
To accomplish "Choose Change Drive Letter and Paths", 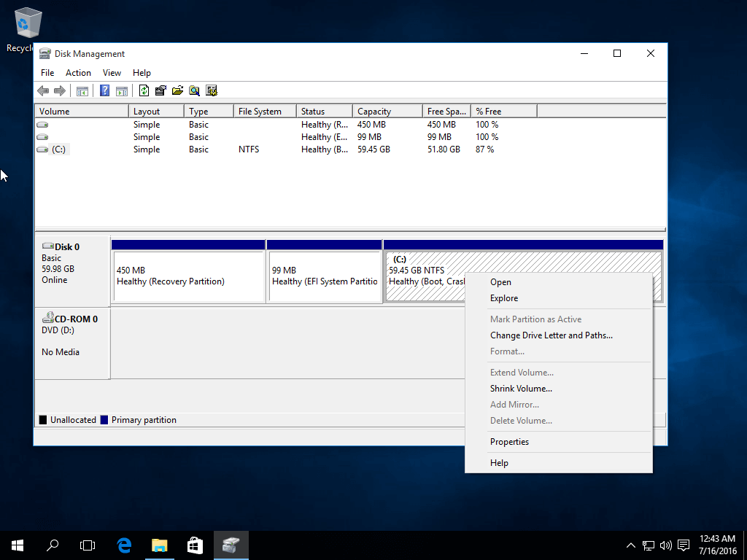I will click(x=551, y=335).
